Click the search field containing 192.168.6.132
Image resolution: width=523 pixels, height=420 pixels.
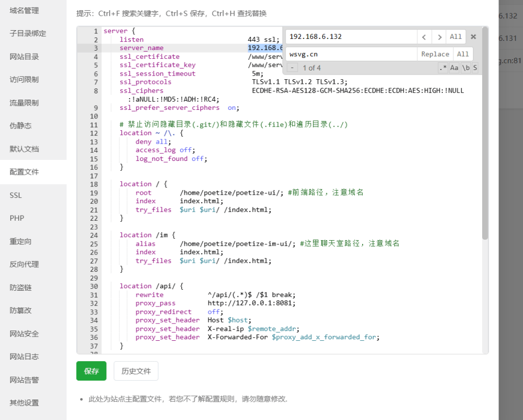pyautogui.click(x=351, y=37)
